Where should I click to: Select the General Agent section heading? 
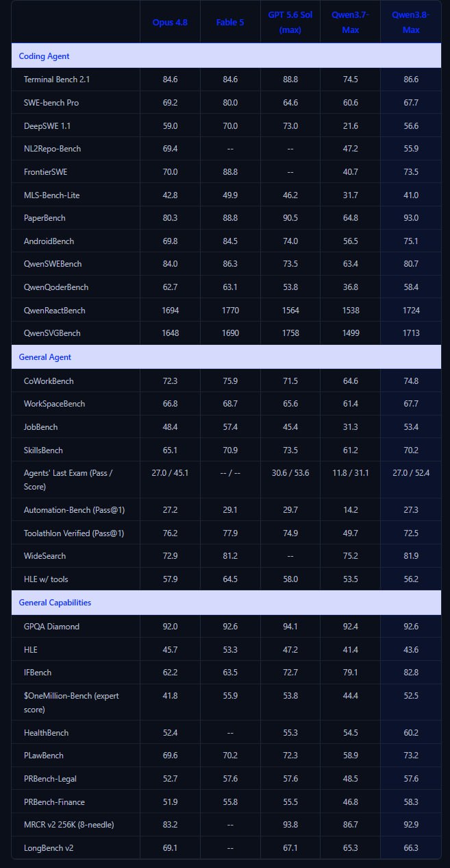(45, 357)
